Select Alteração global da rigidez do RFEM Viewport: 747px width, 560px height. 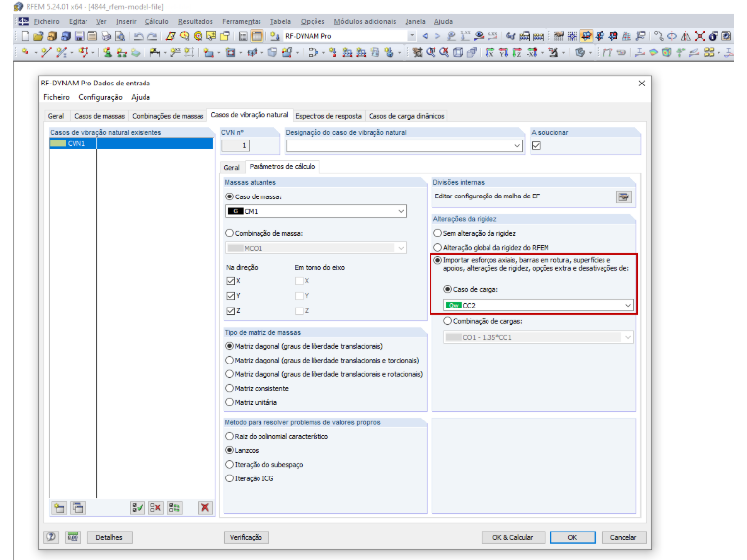click(437, 248)
